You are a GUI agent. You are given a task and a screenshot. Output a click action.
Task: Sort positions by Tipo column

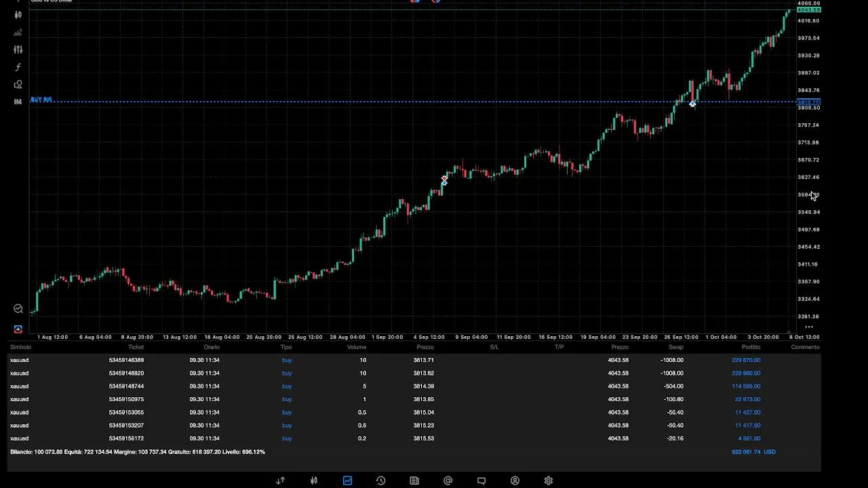286,347
